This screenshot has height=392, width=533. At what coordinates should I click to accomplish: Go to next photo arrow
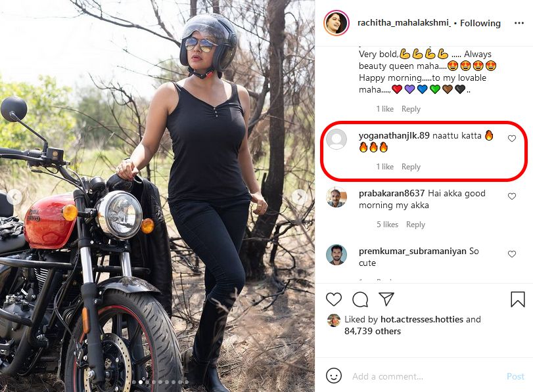[x=299, y=196]
